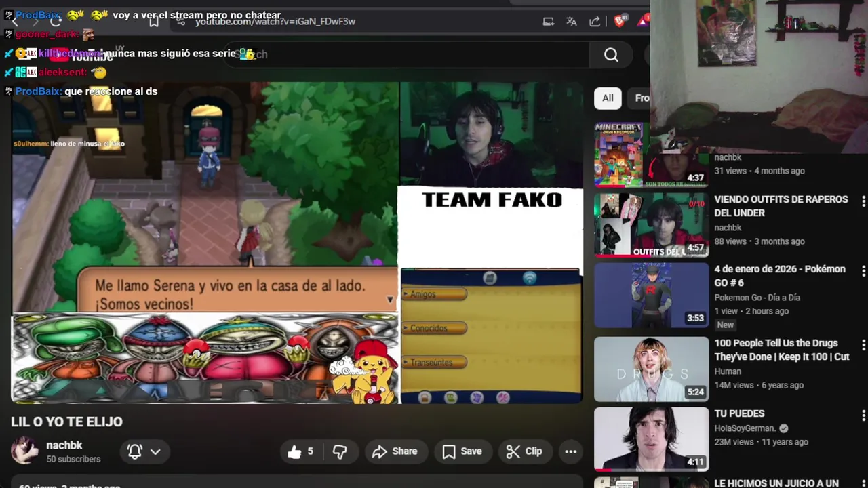Click the 31 views 4 months ago text
The width and height of the screenshot is (868, 488).
759,171
